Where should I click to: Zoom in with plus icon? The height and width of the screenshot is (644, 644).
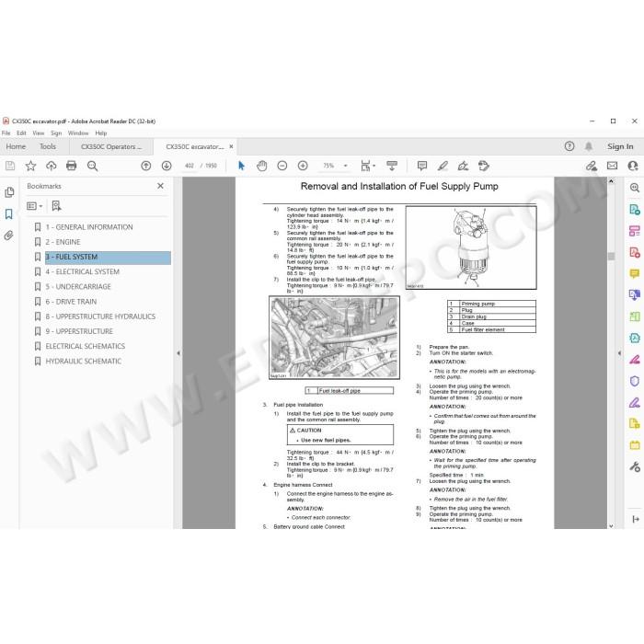pyautogui.click(x=303, y=166)
